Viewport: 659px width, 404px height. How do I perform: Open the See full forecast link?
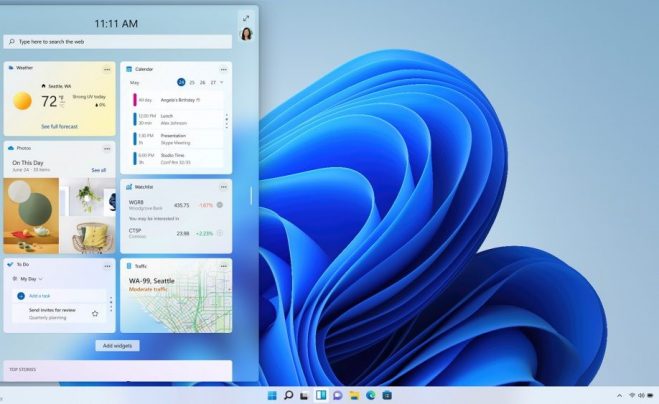58,126
